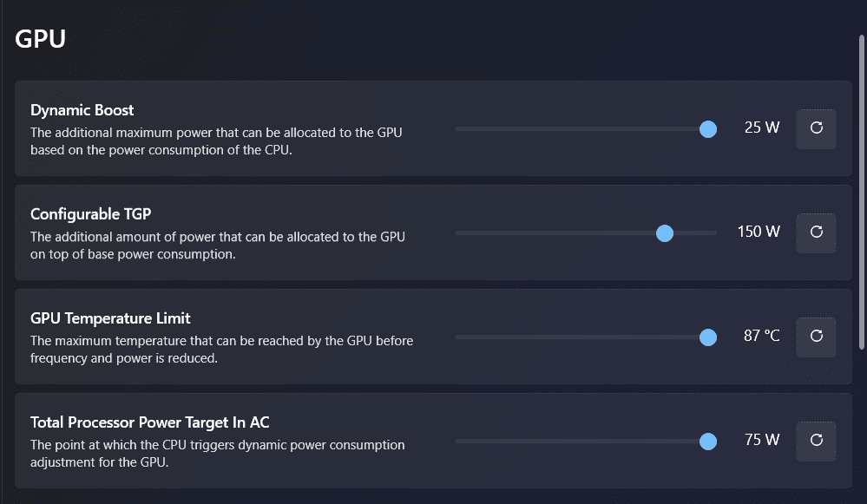Select the 87 °C temperature value
The width and height of the screenshot is (867, 504).
pyautogui.click(x=761, y=336)
